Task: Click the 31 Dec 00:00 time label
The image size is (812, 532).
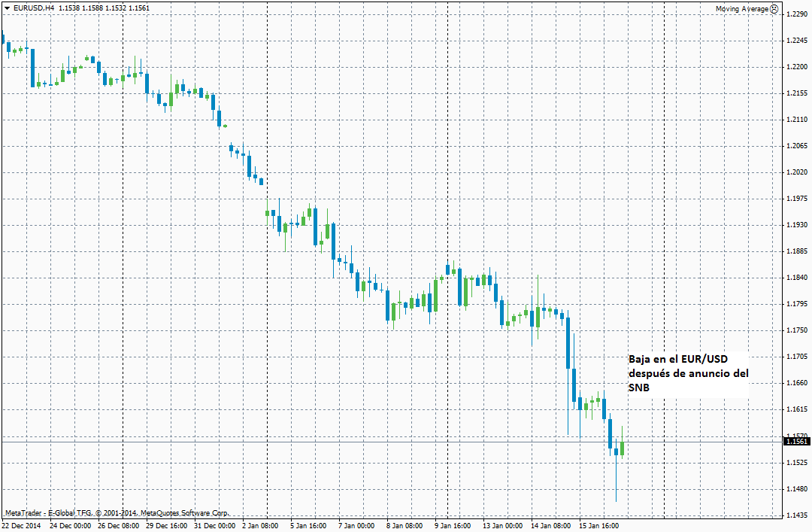Action: 214,526
